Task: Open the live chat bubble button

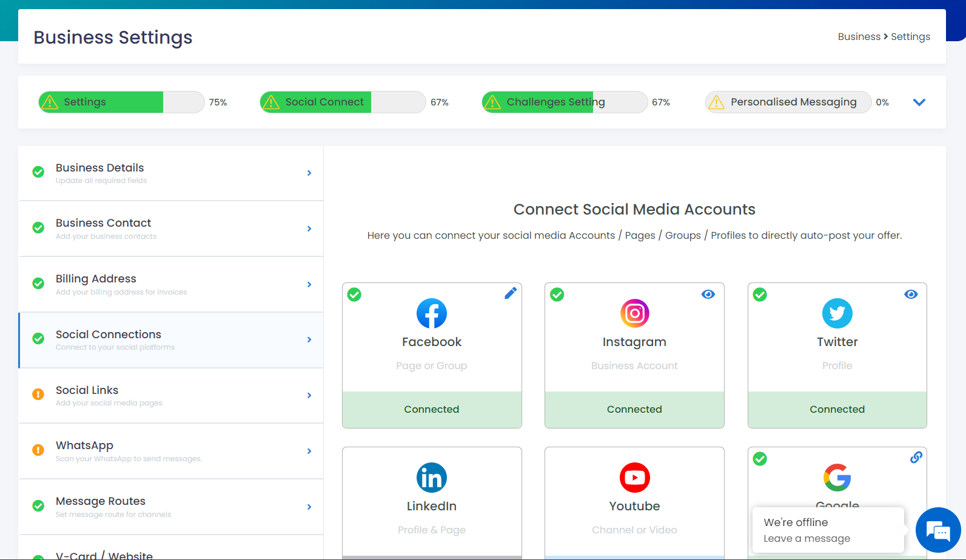Action: pos(938,530)
